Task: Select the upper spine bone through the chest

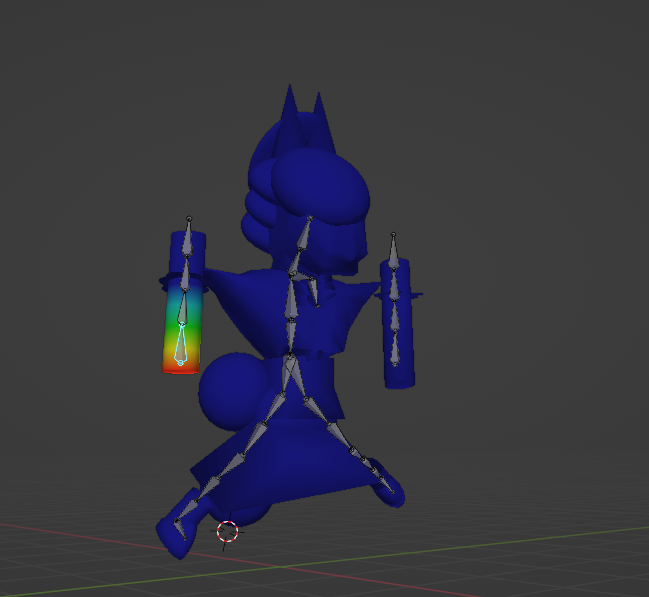Action: tap(291, 299)
